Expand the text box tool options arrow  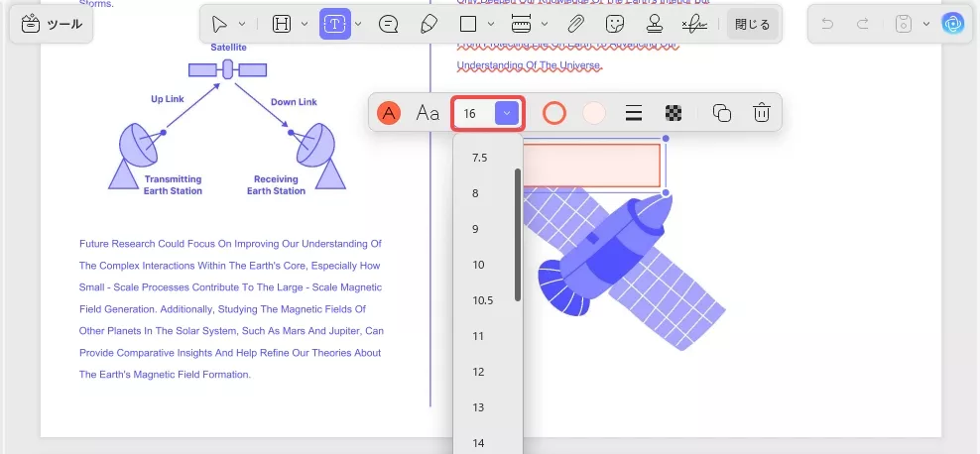[359, 25]
